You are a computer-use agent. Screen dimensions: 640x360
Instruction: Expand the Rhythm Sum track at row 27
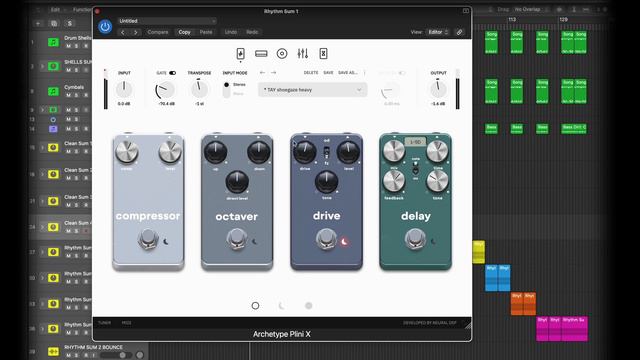click(42, 252)
